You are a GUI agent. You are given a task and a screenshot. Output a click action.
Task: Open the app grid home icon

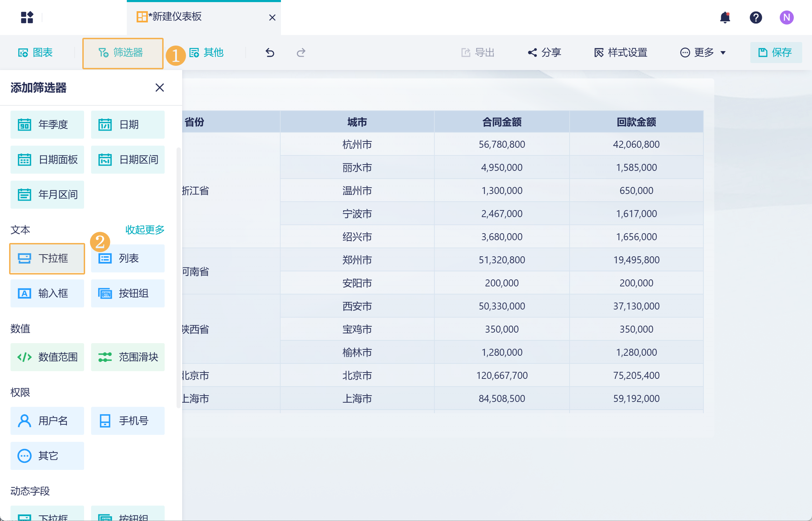tap(27, 17)
